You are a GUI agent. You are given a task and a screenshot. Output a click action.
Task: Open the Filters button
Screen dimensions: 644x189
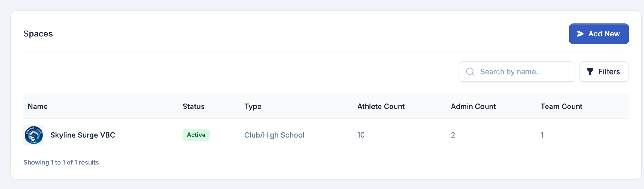604,72
